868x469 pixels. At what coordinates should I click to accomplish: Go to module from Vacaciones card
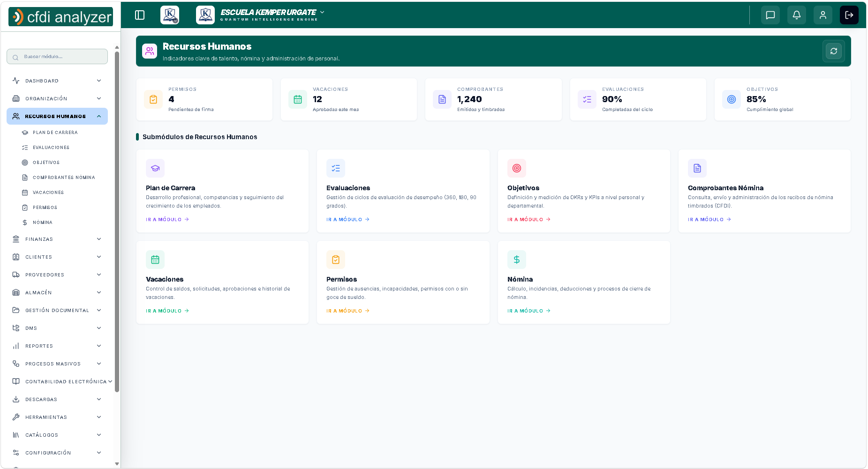[167, 311]
